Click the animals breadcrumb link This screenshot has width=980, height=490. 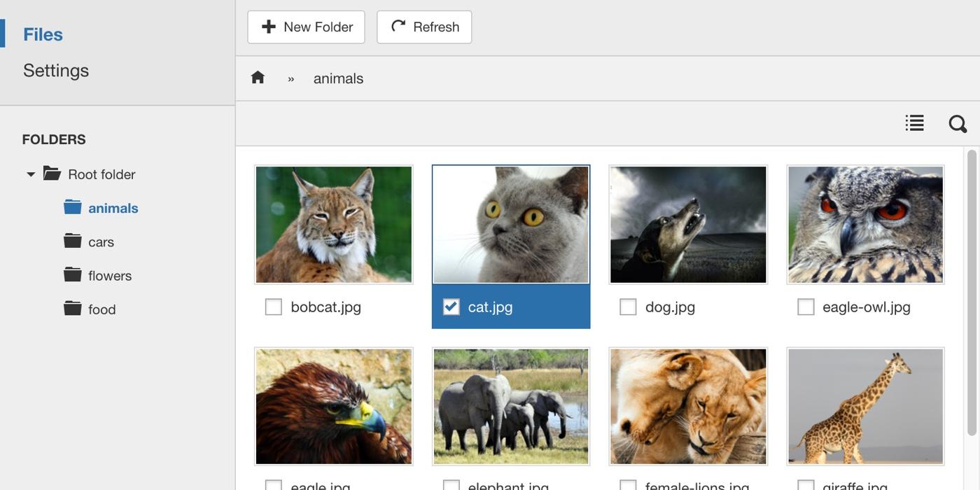click(x=338, y=78)
